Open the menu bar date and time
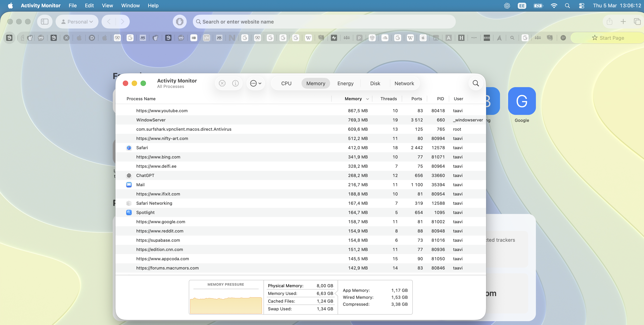644x325 pixels. 617,5
